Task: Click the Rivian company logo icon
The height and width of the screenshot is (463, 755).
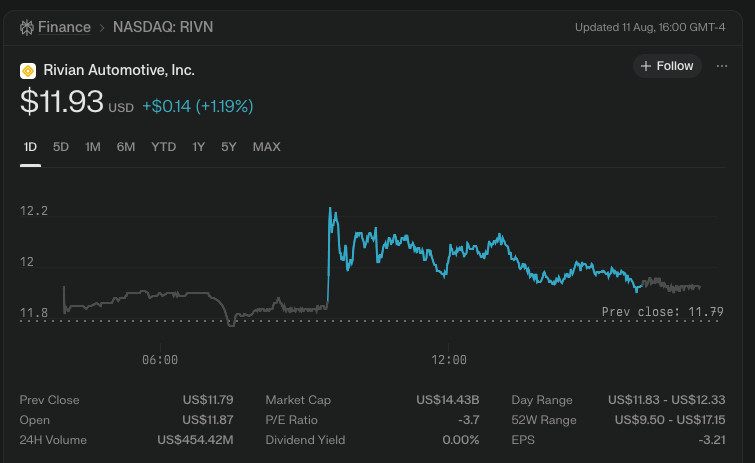Action: (x=28, y=71)
